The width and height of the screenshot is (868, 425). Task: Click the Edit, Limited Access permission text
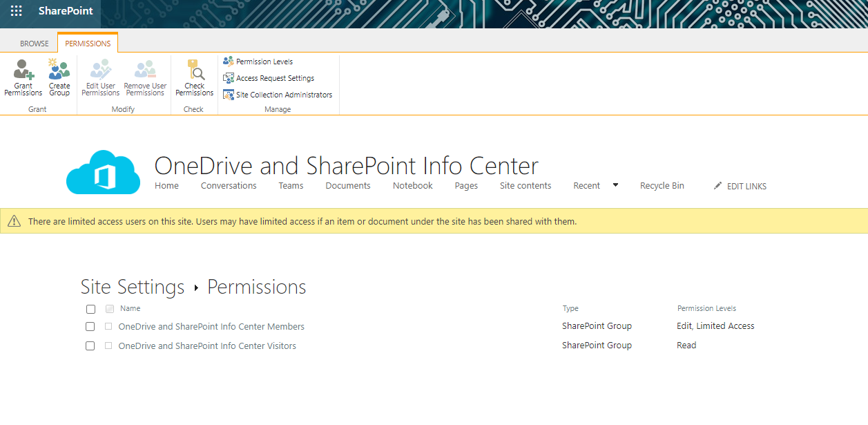pos(715,325)
